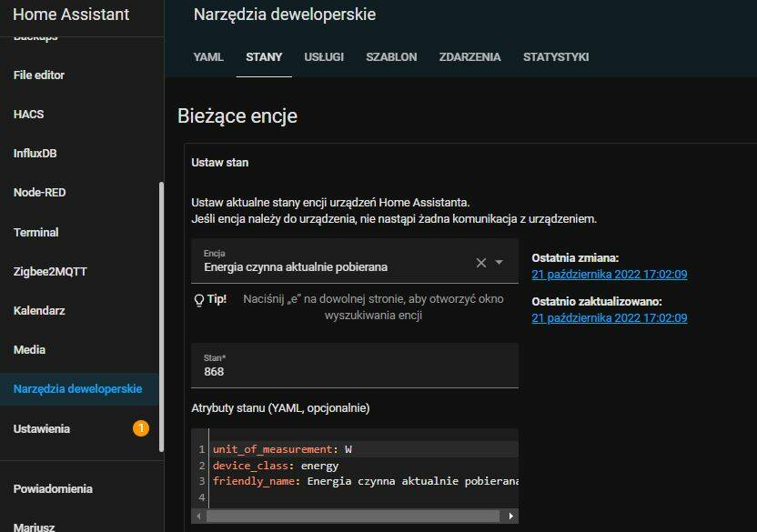The height and width of the screenshot is (532, 757).
Task: Open the Mariusz user profile
Action: point(34,527)
